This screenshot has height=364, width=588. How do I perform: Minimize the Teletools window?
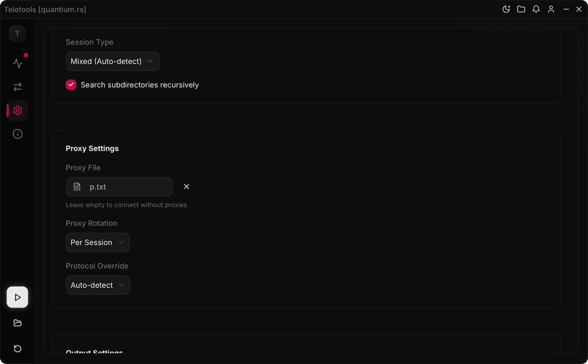tap(566, 9)
